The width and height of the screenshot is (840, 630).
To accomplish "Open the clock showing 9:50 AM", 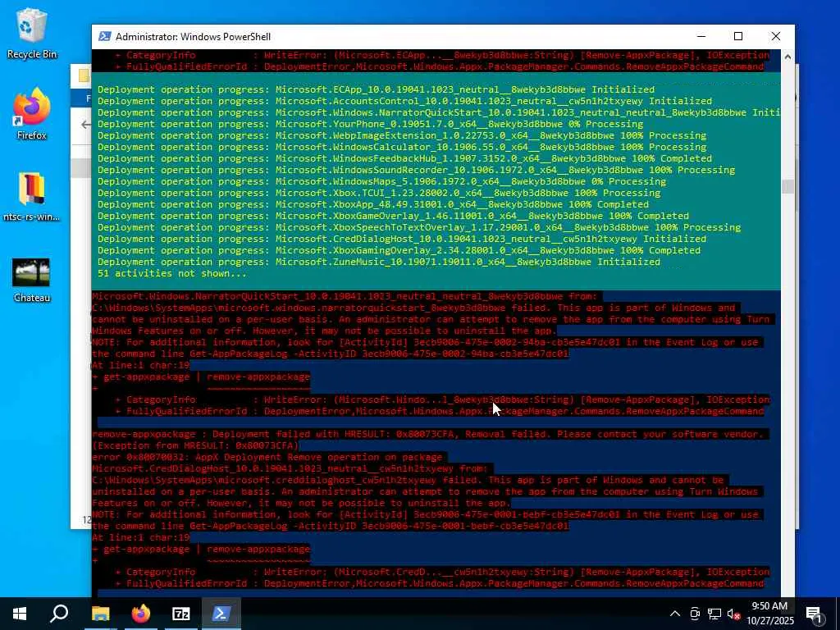I will click(769, 606).
